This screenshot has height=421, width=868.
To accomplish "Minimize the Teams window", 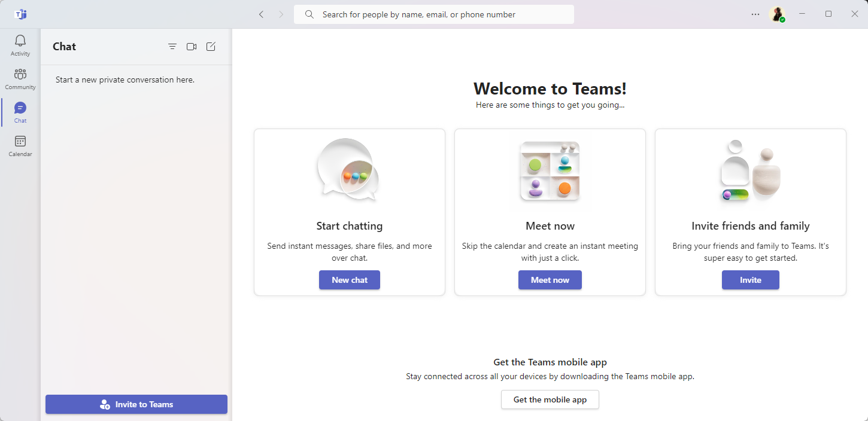I will [x=802, y=14].
